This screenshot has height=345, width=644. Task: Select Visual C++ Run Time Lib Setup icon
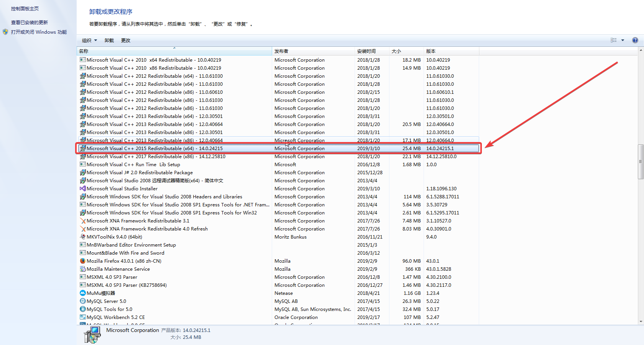click(x=83, y=164)
